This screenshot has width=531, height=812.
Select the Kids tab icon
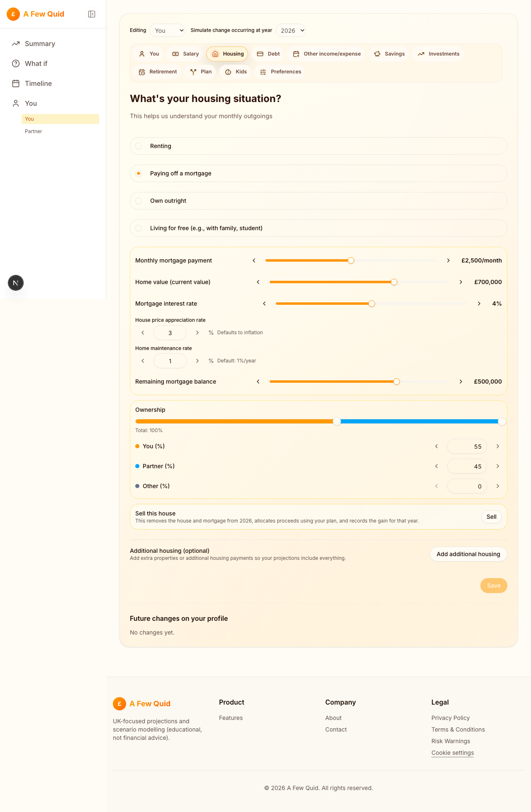(x=229, y=72)
